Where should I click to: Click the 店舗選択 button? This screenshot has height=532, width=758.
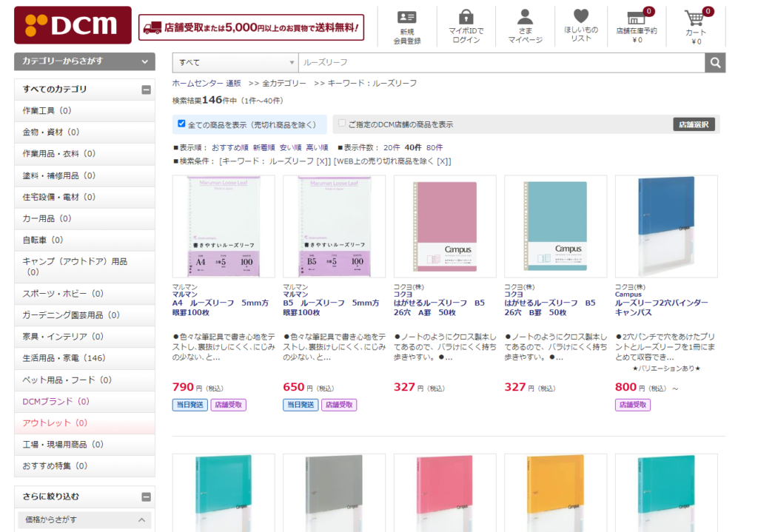pyautogui.click(x=694, y=124)
